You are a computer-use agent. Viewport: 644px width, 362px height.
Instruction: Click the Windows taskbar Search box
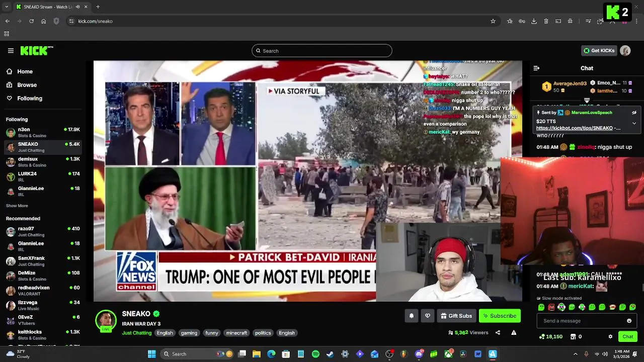point(197,354)
